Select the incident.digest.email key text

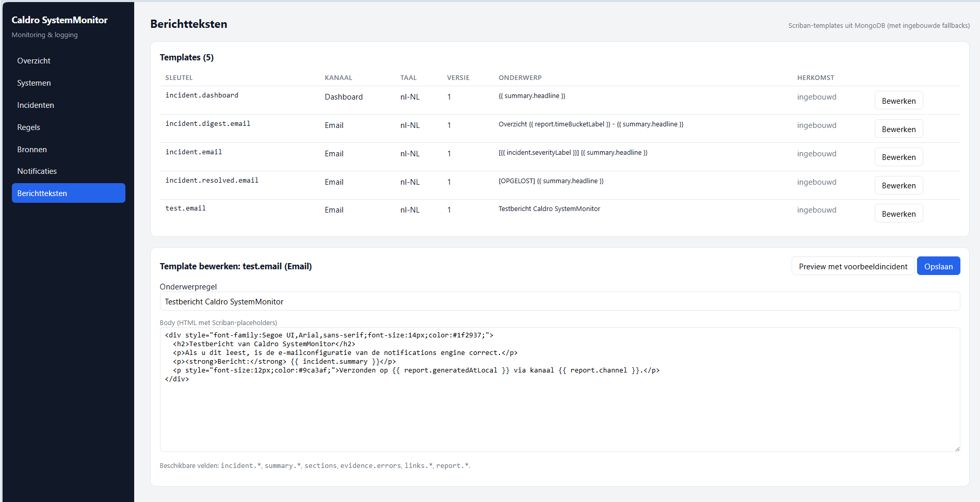pyautogui.click(x=207, y=124)
